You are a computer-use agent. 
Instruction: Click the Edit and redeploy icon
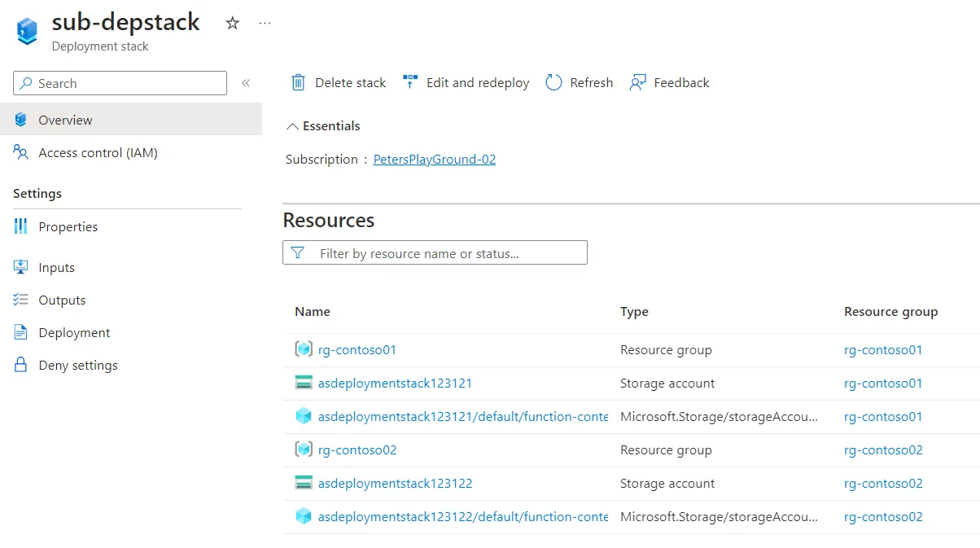click(409, 81)
